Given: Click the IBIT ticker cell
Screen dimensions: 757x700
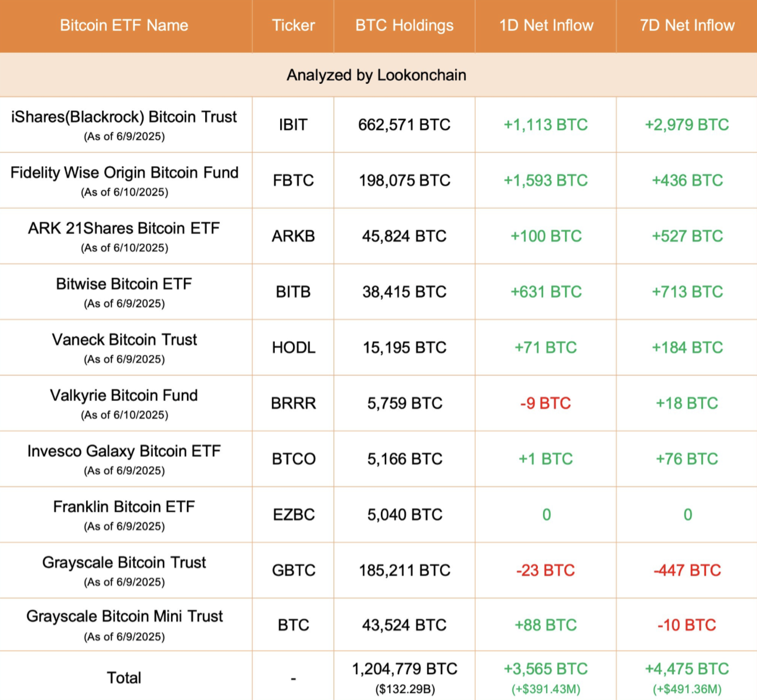Looking at the screenshot, I should pos(293,125).
